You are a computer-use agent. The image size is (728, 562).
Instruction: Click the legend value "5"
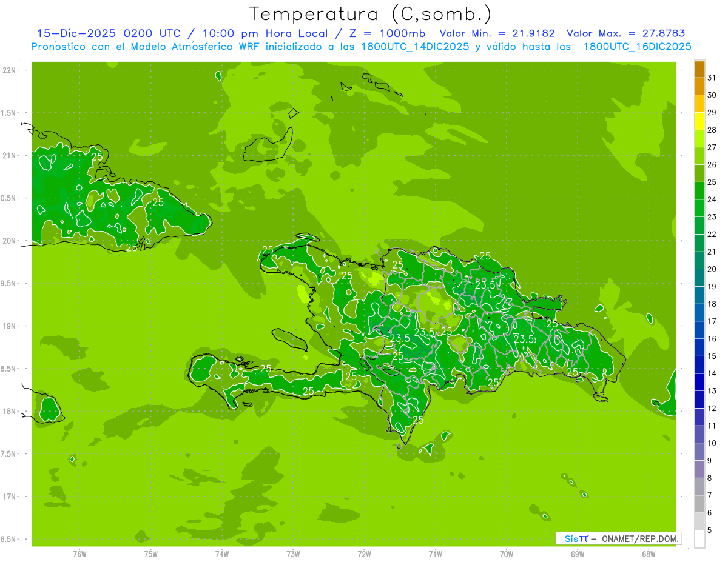(x=709, y=530)
